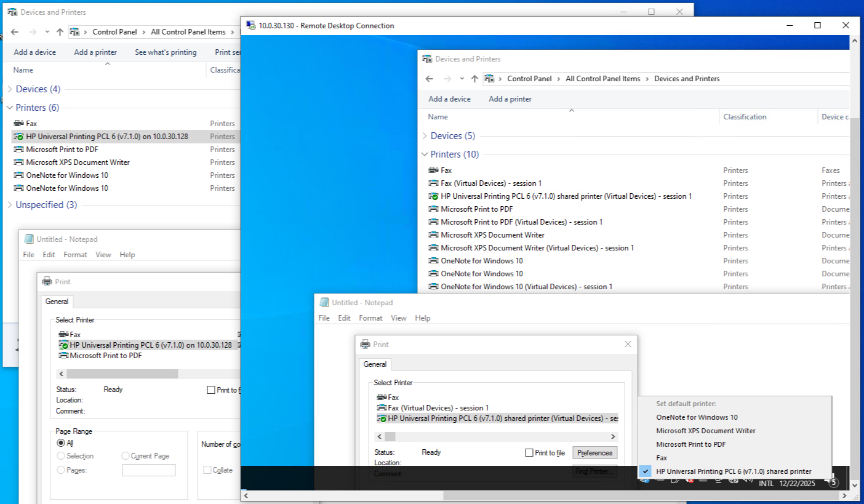The image size is (864, 504).
Task: Click the Microsoft Print to PDF (Virtual Devices) printer icon
Action: point(434,222)
